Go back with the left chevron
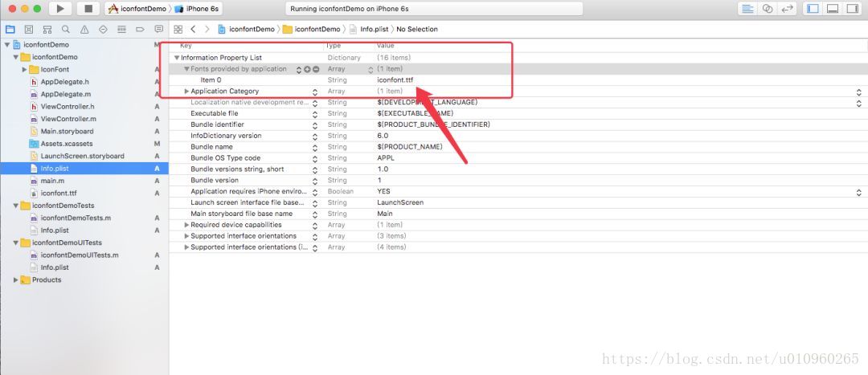The height and width of the screenshot is (375, 868). 193,30
